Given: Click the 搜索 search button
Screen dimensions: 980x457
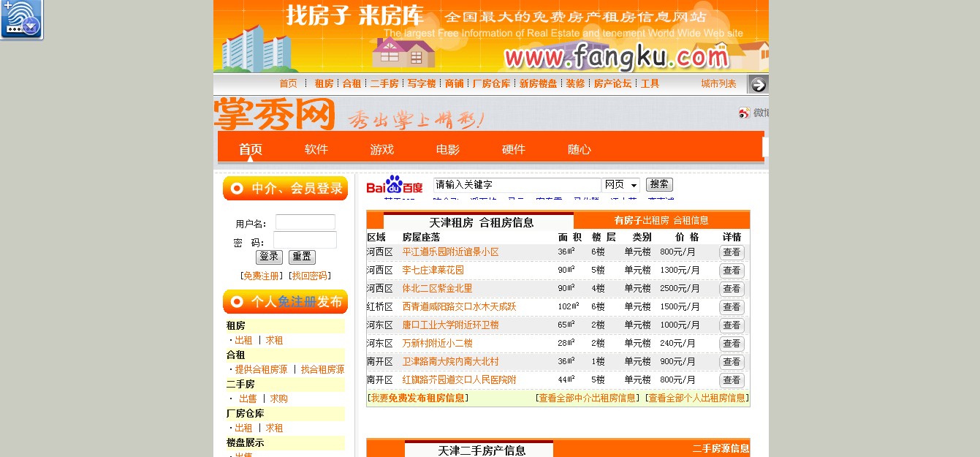Looking at the screenshot, I should pyautogui.click(x=659, y=184).
